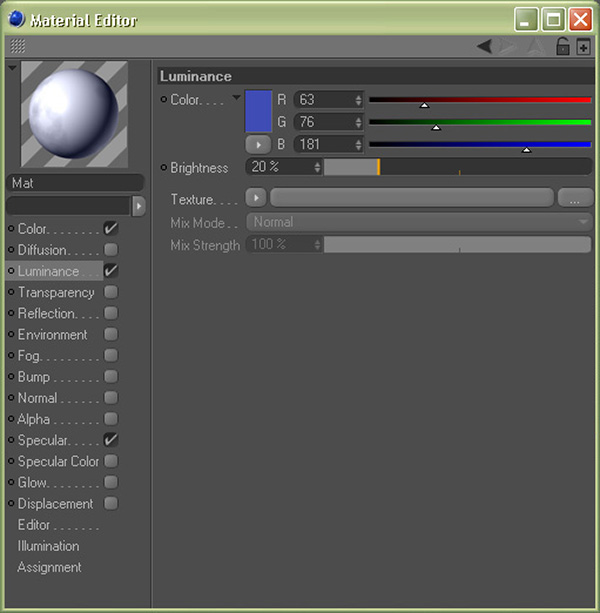Image resolution: width=600 pixels, height=613 pixels.
Task: Open the Reflection channel settings
Action: [54, 313]
